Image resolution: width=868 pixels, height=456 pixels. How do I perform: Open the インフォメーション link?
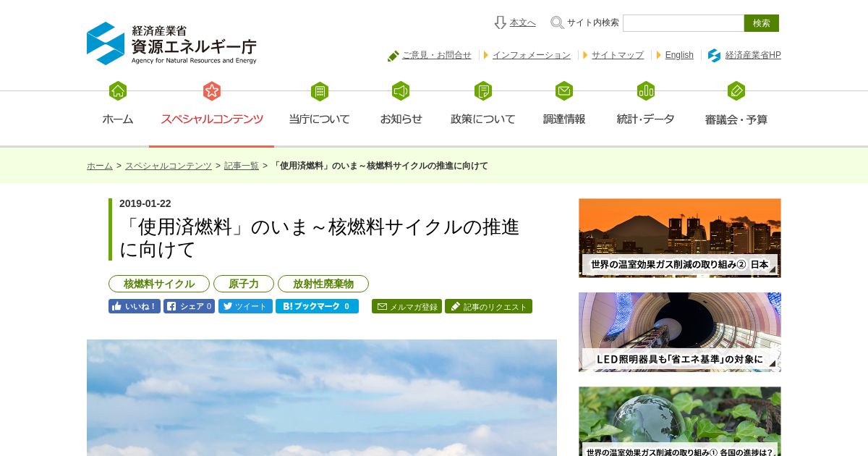point(532,55)
